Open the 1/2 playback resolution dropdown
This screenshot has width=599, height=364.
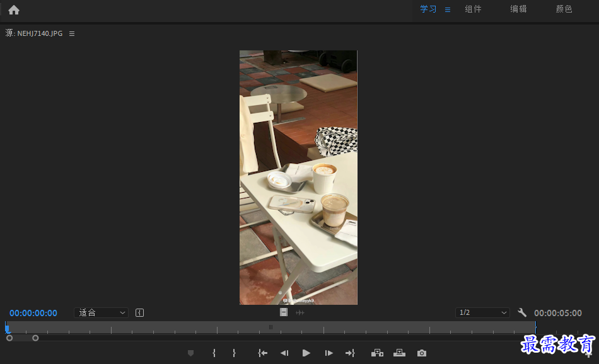point(482,312)
